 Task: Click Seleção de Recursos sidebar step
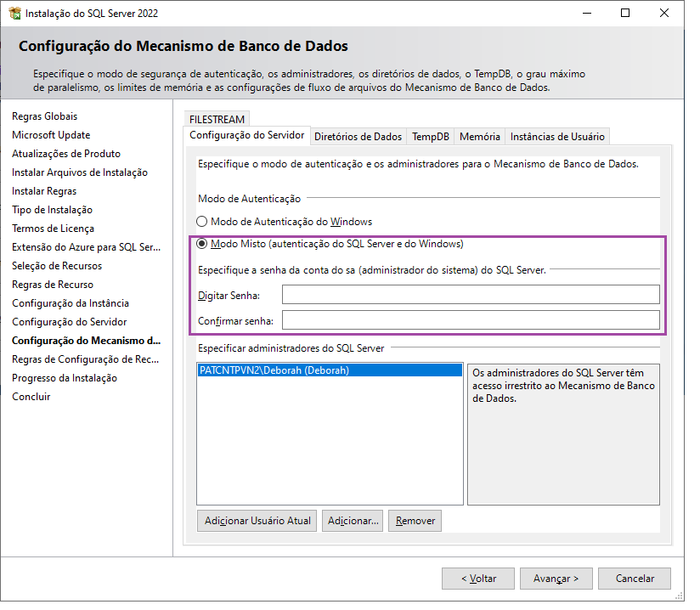point(57,266)
